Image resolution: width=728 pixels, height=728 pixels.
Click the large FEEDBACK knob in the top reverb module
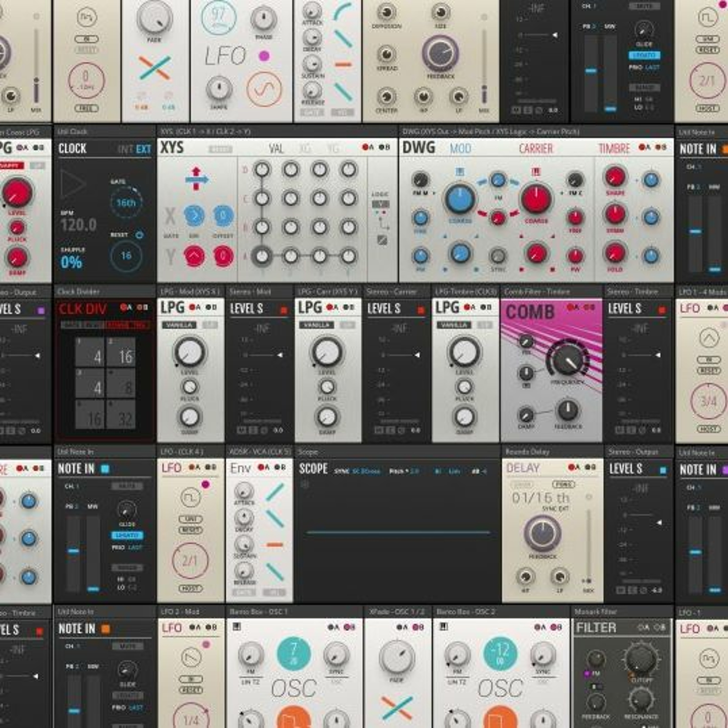(440, 54)
